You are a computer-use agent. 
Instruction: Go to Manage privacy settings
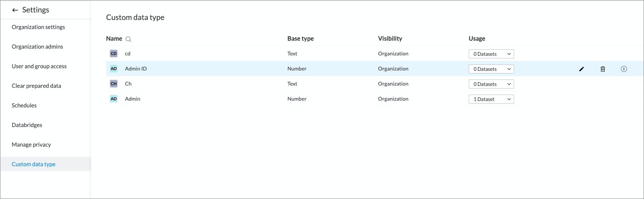pyautogui.click(x=31, y=145)
